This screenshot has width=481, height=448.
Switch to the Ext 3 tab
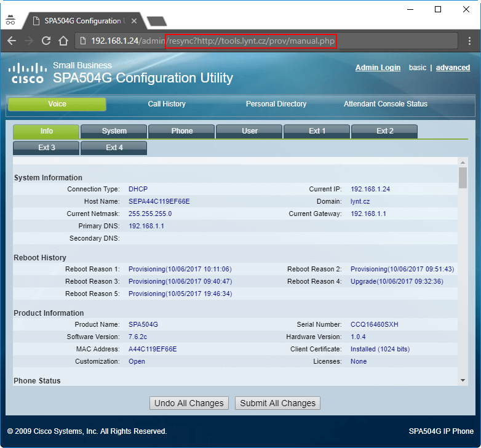[46, 148]
